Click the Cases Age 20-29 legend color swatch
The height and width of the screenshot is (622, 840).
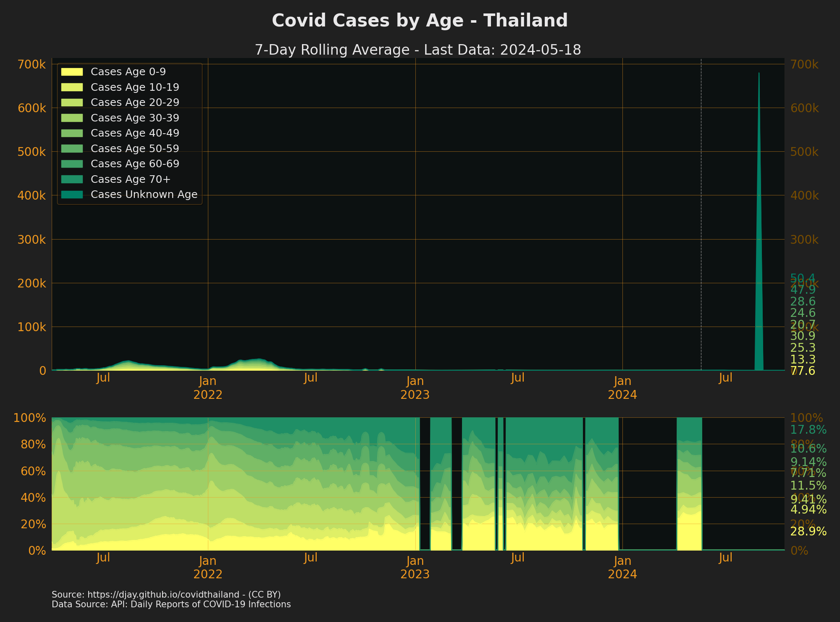pos(72,103)
